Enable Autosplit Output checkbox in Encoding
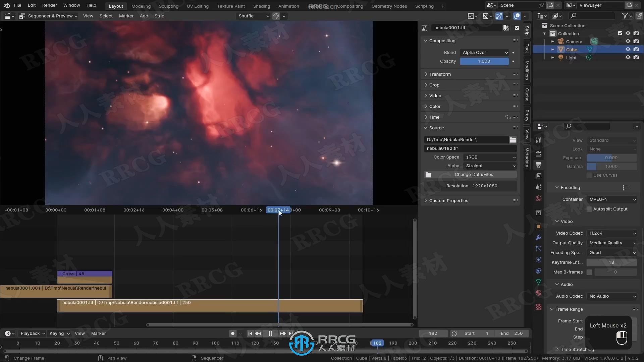 point(590,209)
